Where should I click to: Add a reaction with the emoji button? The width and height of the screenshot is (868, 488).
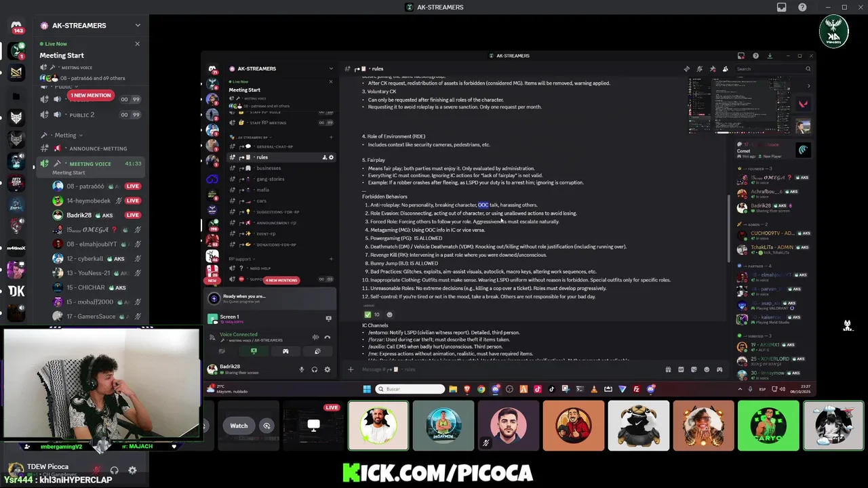point(389,314)
